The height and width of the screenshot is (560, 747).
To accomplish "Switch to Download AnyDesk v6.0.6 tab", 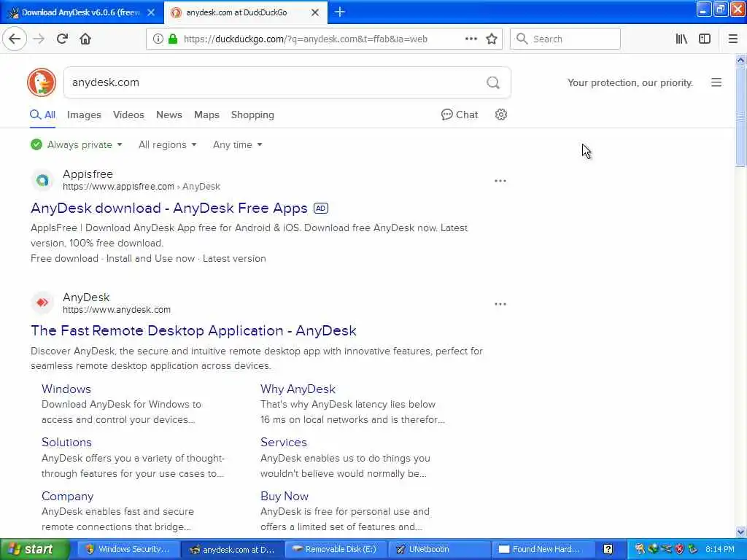I will 82,12.
